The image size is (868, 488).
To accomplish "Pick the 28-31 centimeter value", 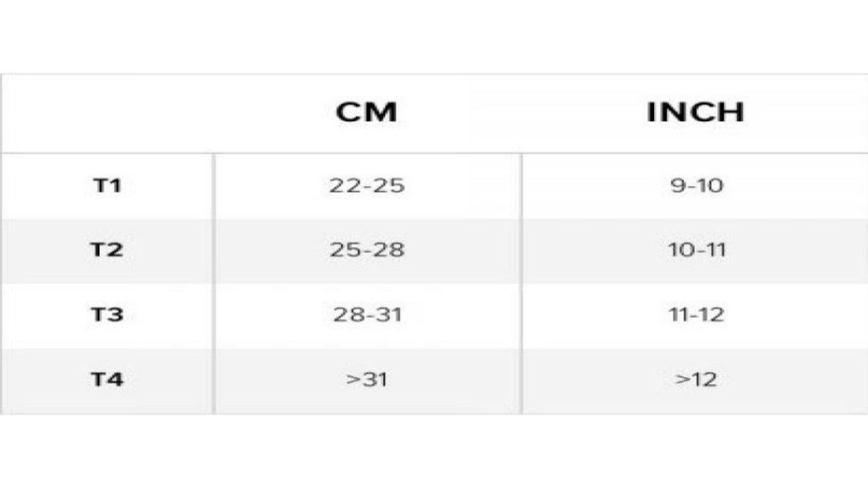I will pos(367,314).
